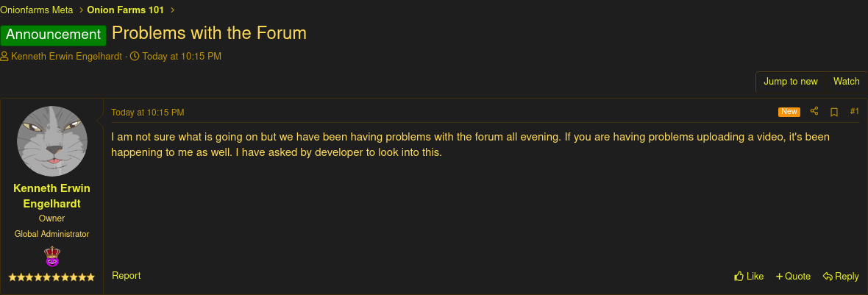Open Kenneth Erwin Engelhardt username in sidebar

point(51,196)
